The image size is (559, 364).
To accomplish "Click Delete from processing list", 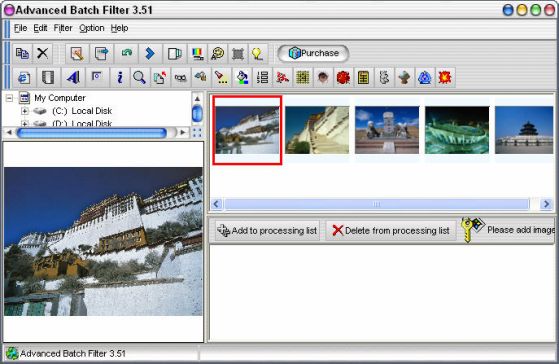I will [x=391, y=231].
